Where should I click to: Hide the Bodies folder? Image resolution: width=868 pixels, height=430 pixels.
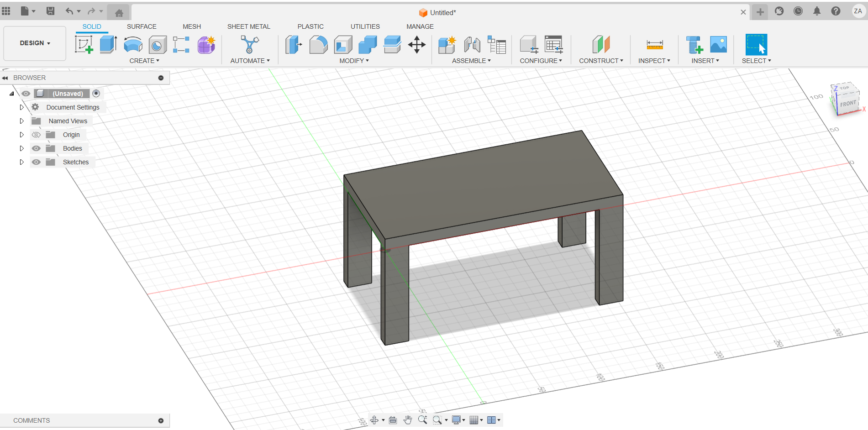point(36,148)
